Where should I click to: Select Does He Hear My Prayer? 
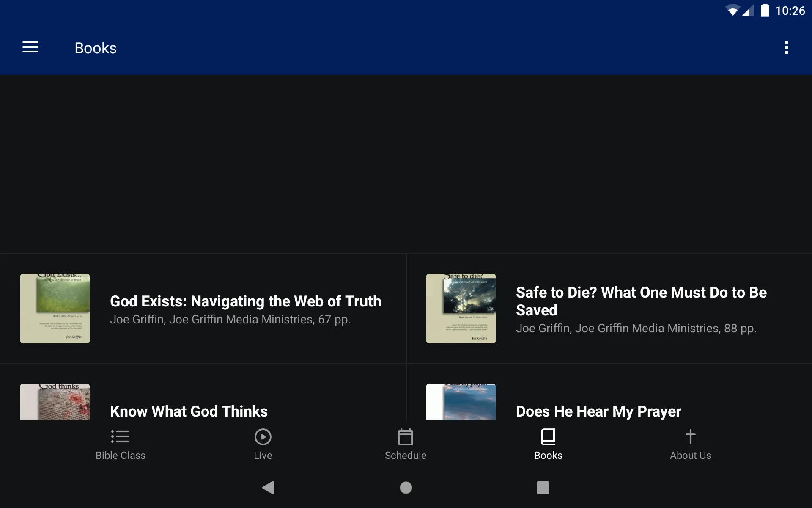point(598,411)
